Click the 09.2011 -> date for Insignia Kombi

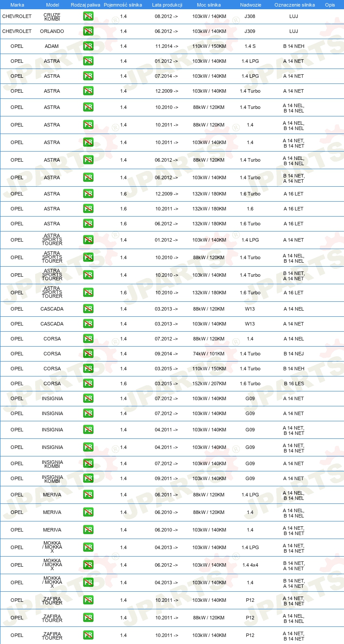[x=167, y=478]
